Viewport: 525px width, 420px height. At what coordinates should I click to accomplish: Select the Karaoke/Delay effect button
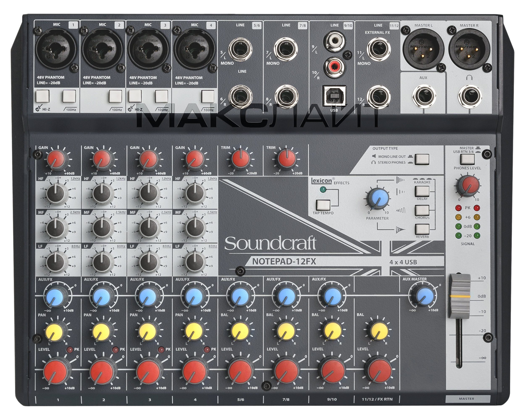[422, 191]
